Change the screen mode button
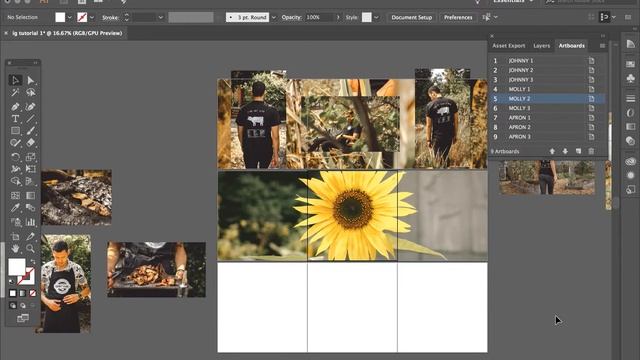Image resolution: width=640 pixels, height=360 pixels. [x=23, y=318]
